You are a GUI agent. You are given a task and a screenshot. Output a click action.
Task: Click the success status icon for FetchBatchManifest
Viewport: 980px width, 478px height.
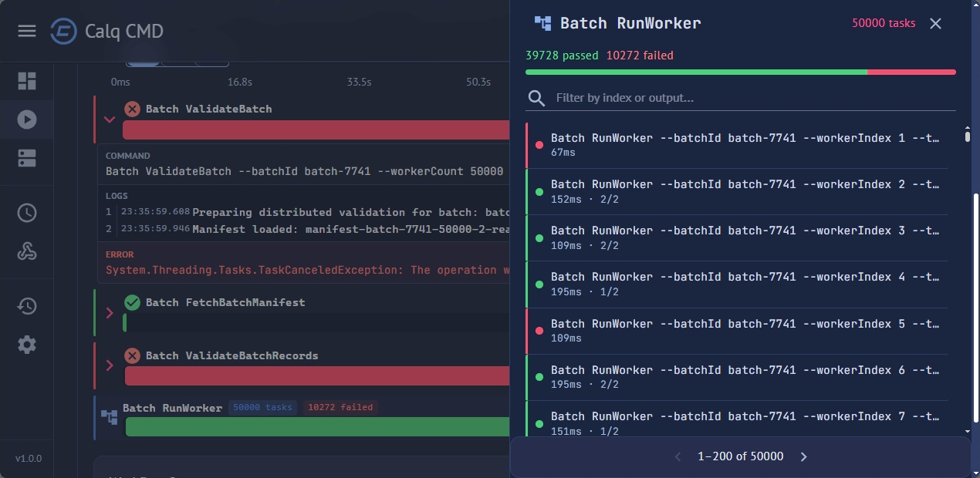click(132, 302)
